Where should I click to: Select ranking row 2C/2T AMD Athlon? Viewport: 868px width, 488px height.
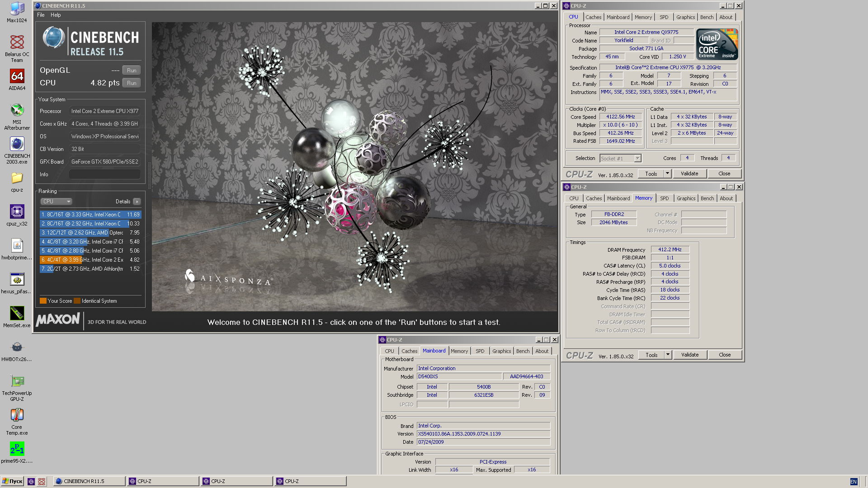pyautogui.click(x=90, y=269)
